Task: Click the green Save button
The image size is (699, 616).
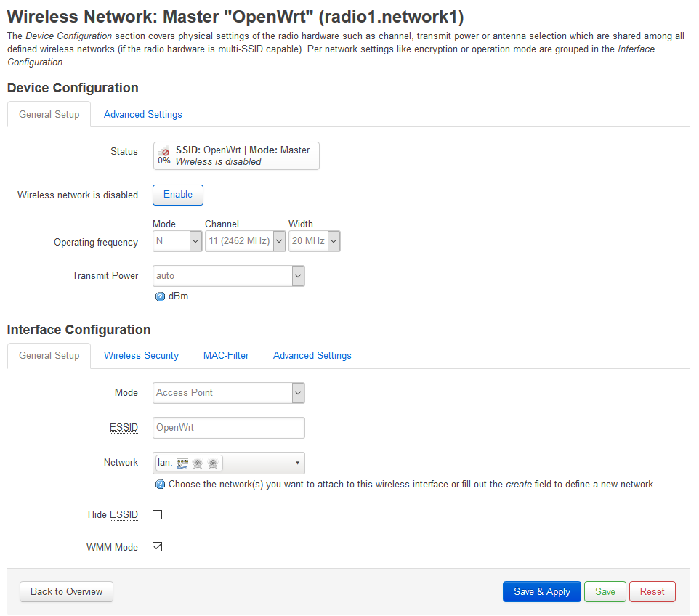Action: 605,592
